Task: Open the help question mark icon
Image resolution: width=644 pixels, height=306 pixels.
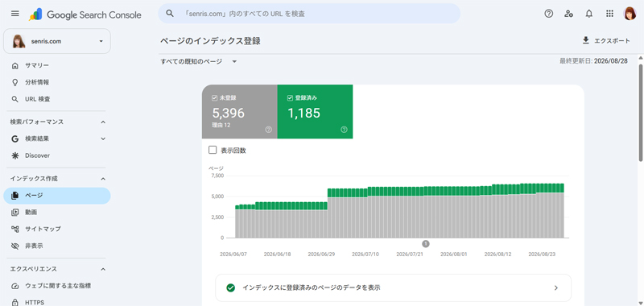Action: pyautogui.click(x=549, y=14)
